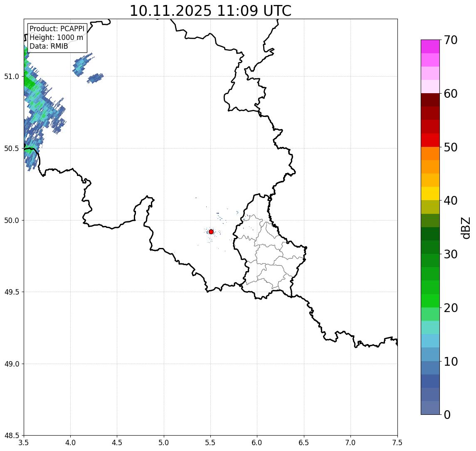
Task: Click the latitude axis label 49.0
Action: [x=11, y=364]
